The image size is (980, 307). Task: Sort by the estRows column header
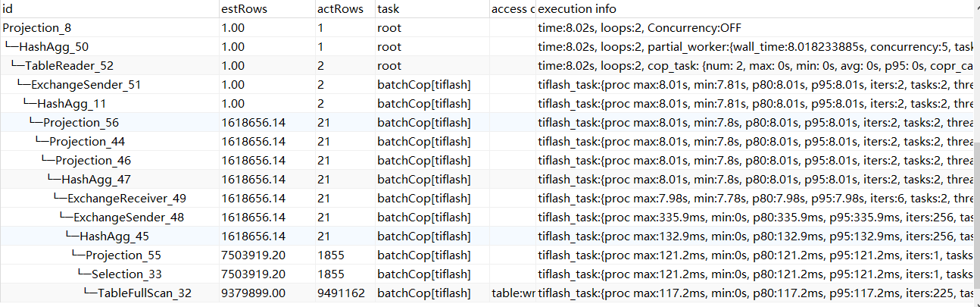(244, 9)
